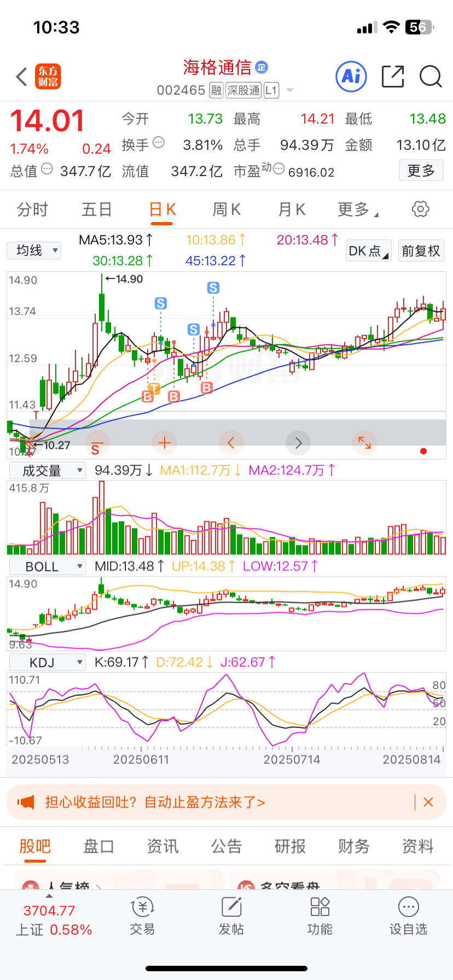Open 发帖 post icon

231,917
